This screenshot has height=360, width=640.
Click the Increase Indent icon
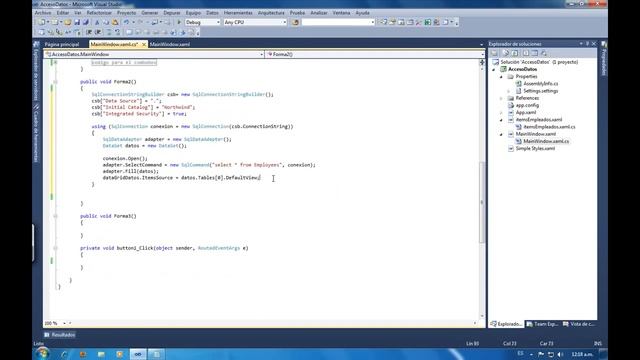click(98, 32)
